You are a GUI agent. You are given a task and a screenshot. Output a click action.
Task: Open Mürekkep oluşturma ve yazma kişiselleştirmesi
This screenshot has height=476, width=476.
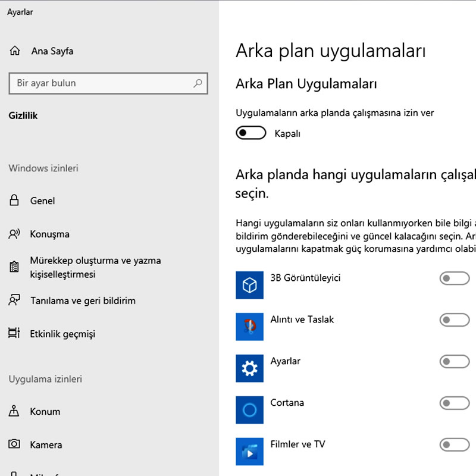tap(95, 268)
